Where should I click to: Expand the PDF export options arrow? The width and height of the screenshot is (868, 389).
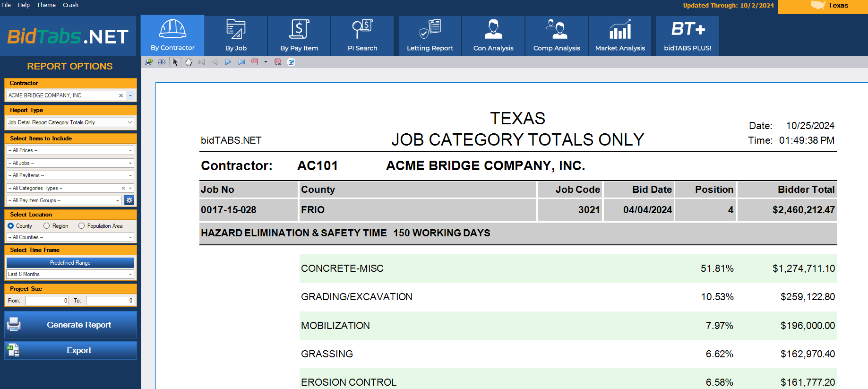pos(266,62)
